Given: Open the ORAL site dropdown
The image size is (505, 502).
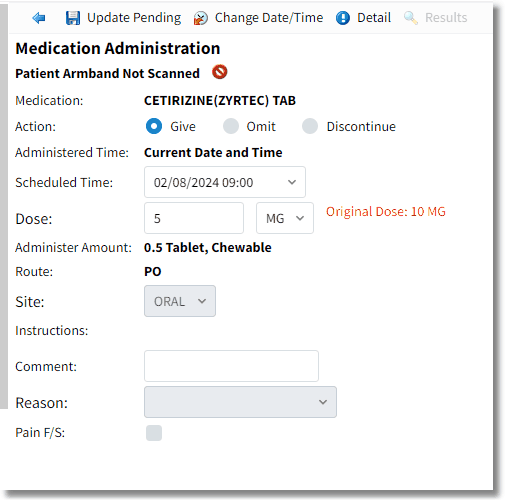Looking at the screenshot, I should point(180,301).
